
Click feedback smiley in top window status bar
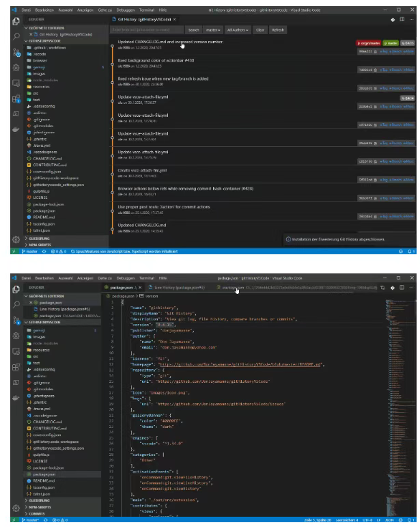[x=400, y=252]
